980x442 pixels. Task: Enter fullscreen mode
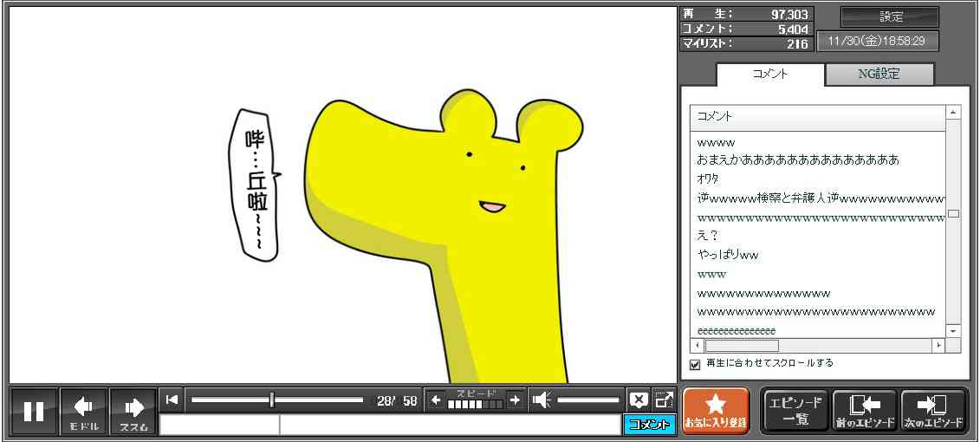coord(664,400)
